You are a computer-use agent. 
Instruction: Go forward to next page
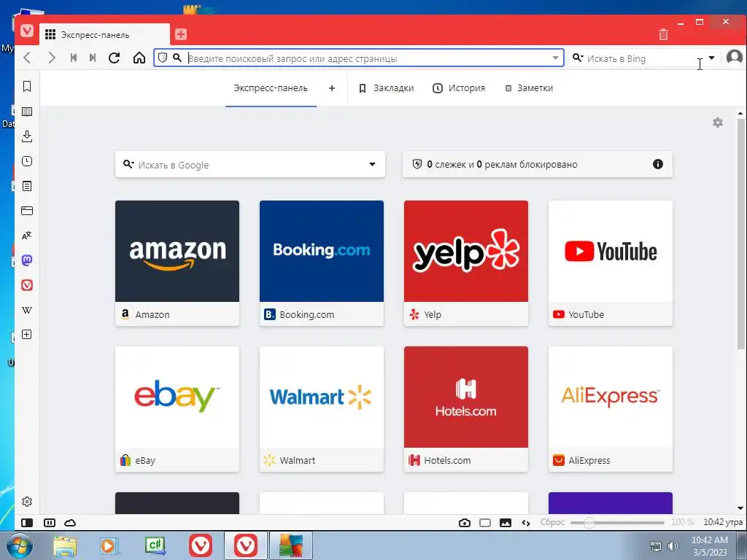52,58
